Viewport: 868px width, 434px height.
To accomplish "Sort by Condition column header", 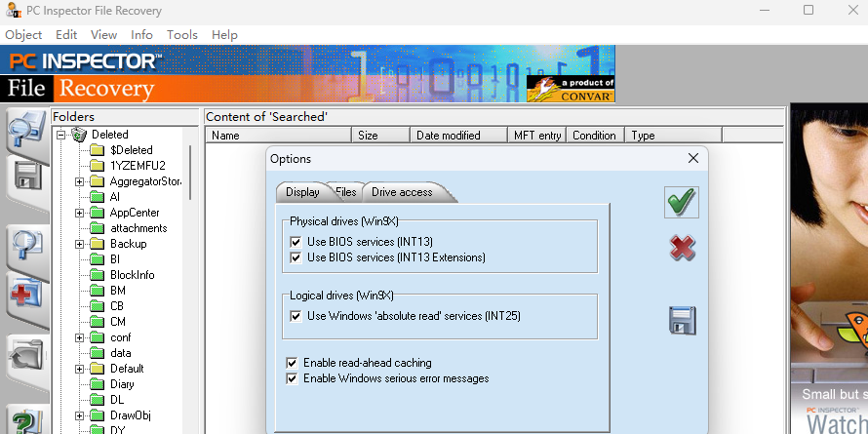I will pos(595,135).
